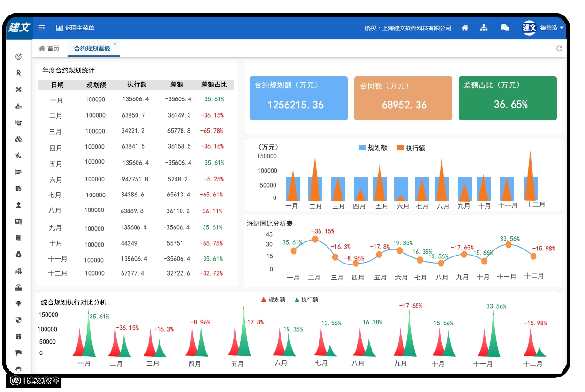Close the 合约规划看板 tab
Image resolution: width=585 pixels, height=392 pixels.
pos(115,44)
